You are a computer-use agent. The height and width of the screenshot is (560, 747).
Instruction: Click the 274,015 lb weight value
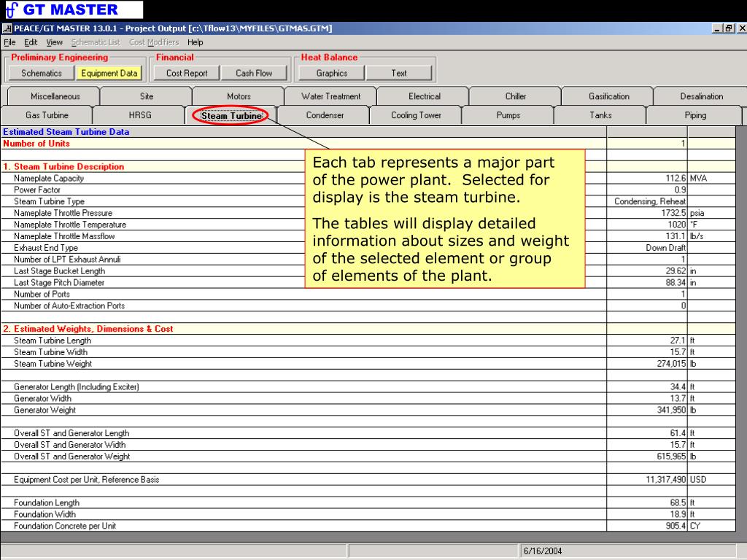pos(647,363)
